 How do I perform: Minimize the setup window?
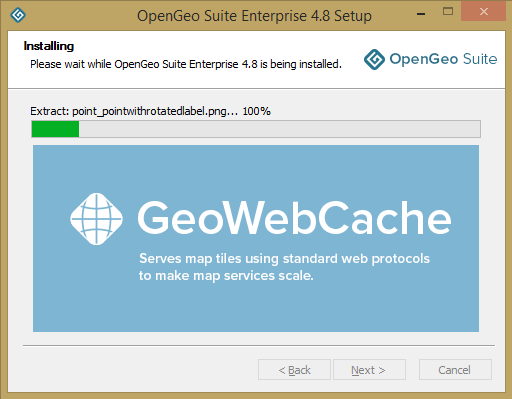tap(421, 13)
